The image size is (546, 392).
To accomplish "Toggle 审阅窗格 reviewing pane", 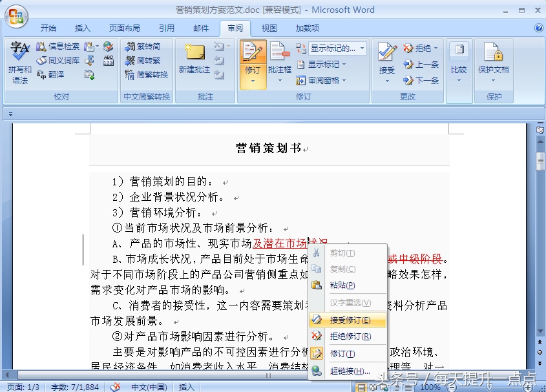I will [317, 81].
